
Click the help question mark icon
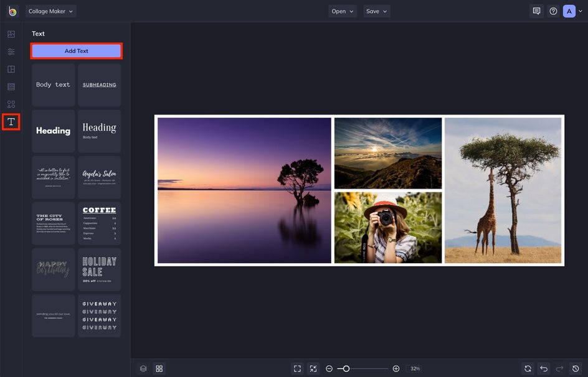click(553, 11)
